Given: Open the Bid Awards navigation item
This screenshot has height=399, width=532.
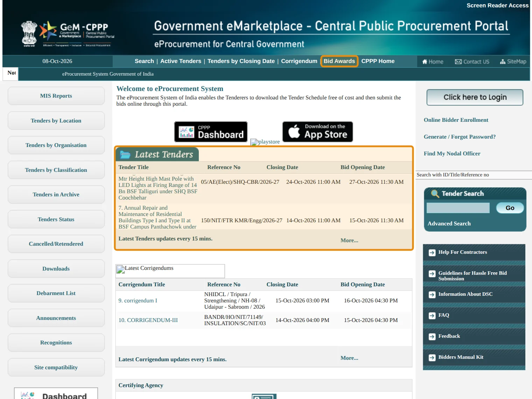Looking at the screenshot, I should coord(339,61).
